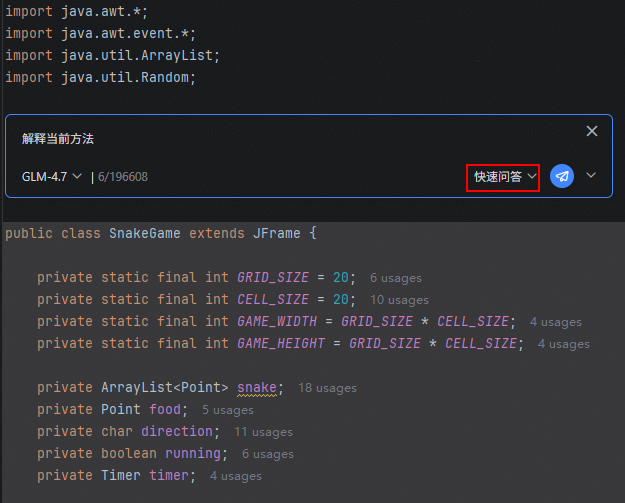
Task: Open the 快速问答 mode dropdown
Action: click(x=504, y=177)
